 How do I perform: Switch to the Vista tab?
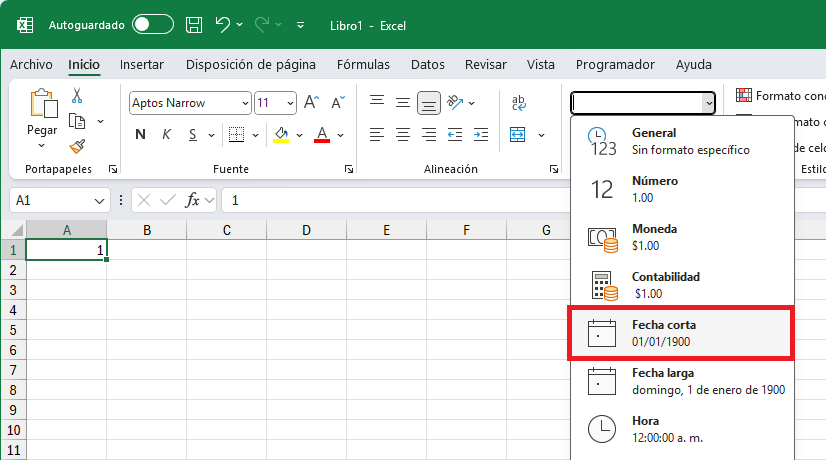pos(540,64)
